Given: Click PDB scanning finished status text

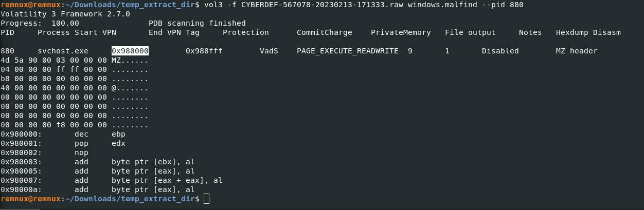Looking at the screenshot, I should point(197,23).
